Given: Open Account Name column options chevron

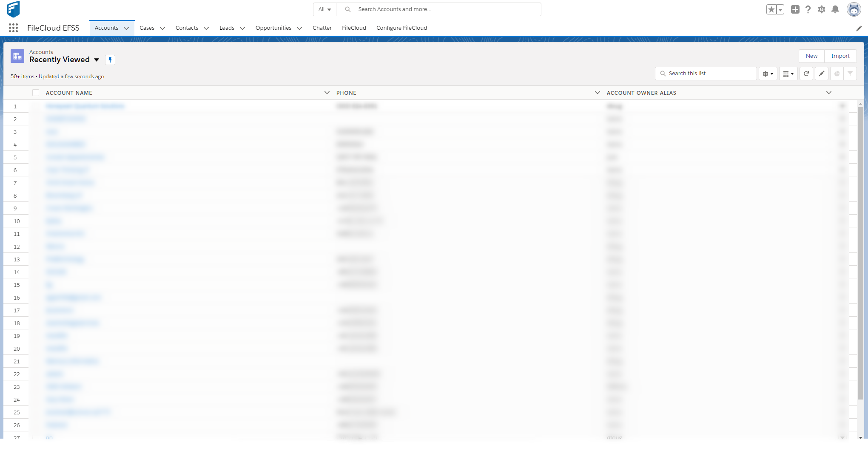Looking at the screenshot, I should (x=327, y=93).
